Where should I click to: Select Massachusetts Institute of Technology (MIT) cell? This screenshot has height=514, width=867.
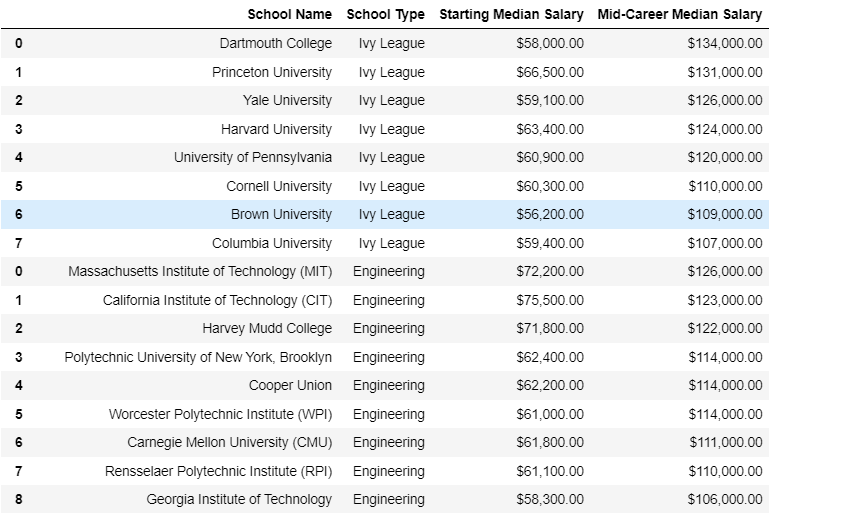200,271
